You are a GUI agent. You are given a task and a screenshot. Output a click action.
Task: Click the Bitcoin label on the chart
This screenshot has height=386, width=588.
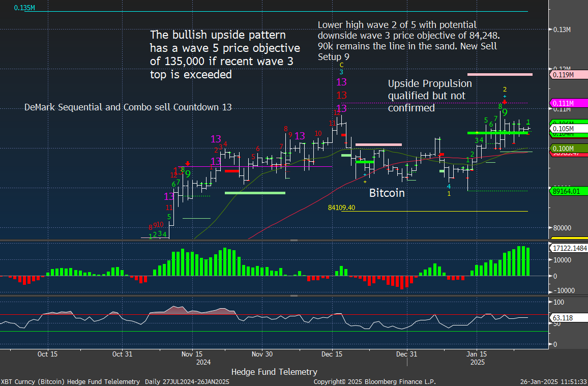coord(387,193)
